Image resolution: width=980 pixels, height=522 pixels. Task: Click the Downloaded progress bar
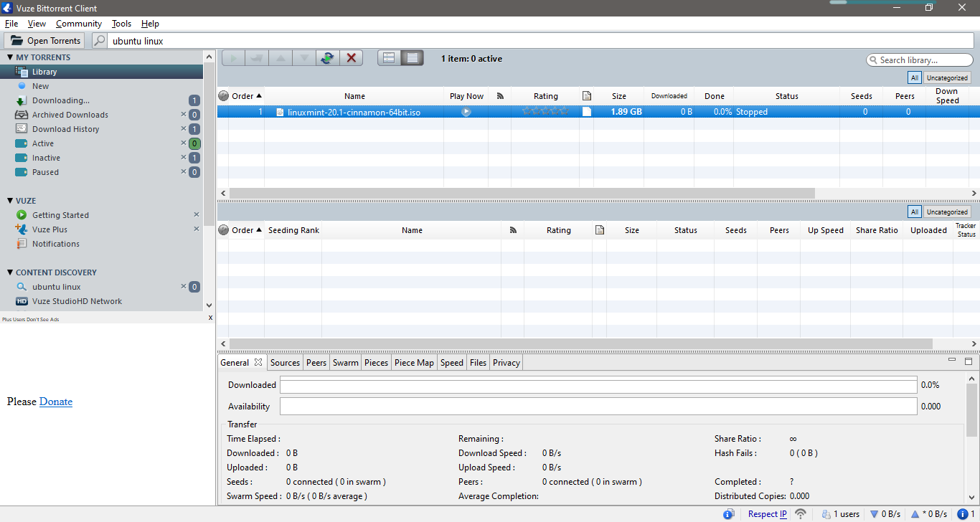click(x=598, y=385)
